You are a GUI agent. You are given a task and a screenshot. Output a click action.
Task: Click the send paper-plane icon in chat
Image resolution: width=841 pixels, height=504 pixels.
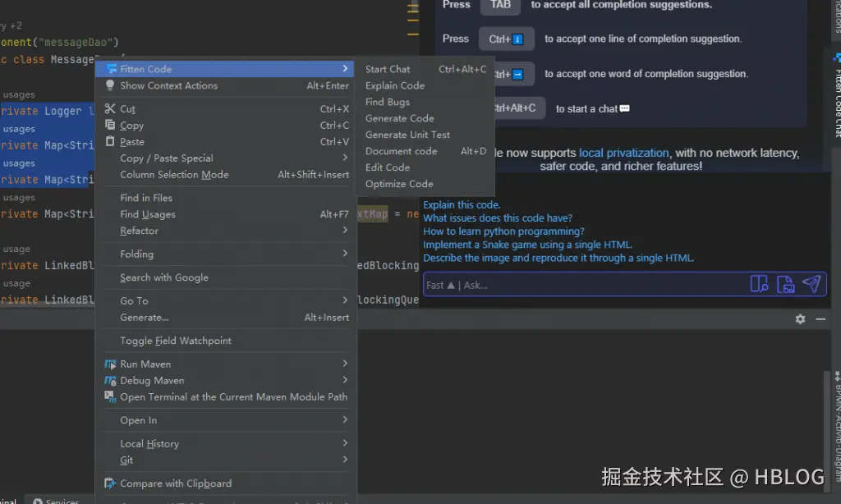(811, 284)
